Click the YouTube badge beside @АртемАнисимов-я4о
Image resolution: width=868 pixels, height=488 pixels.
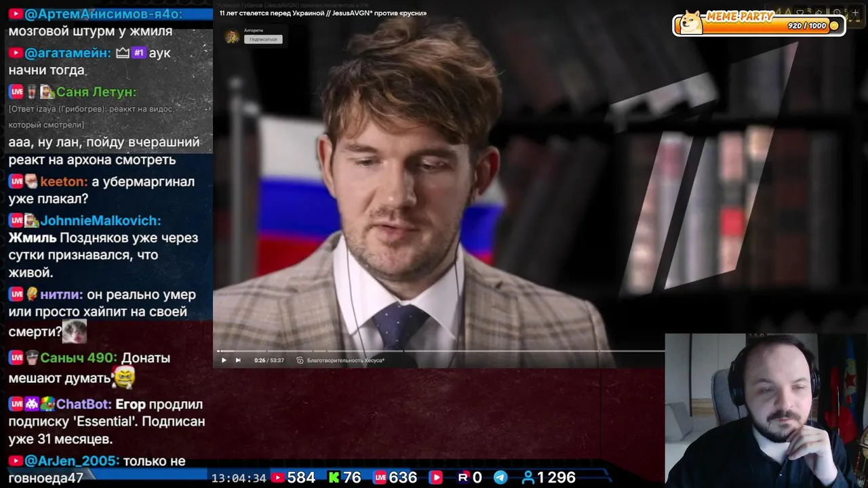(16, 14)
